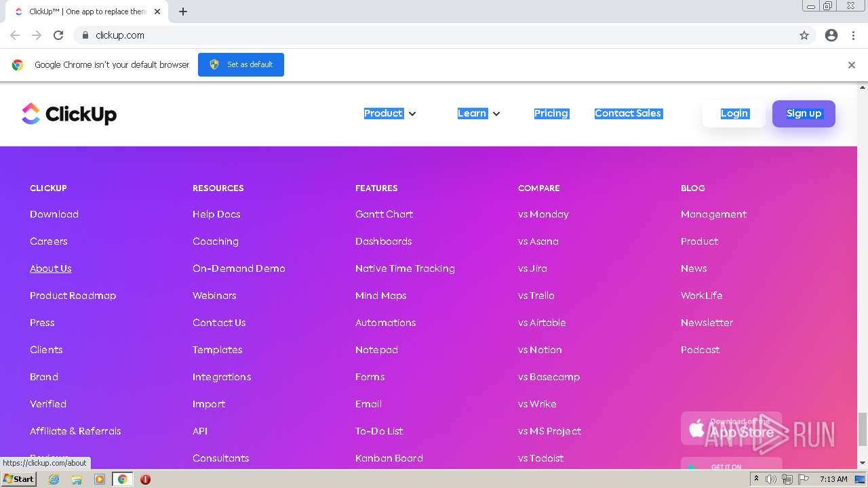Screen dimensions: 868x488
Task: Open Chrome profile avatar icon
Action: coord(831,35)
